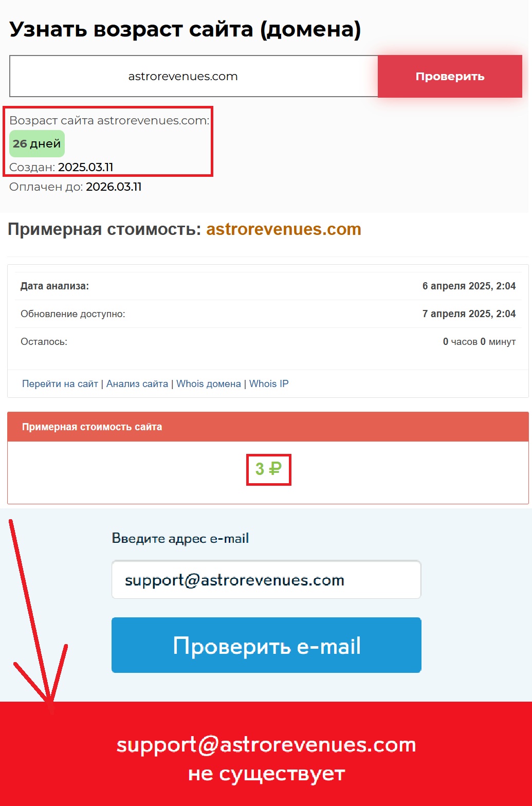This screenshot has height=806, width=532.
Task: Click the 3 ₽ estimated value
Action: point(268,469)
